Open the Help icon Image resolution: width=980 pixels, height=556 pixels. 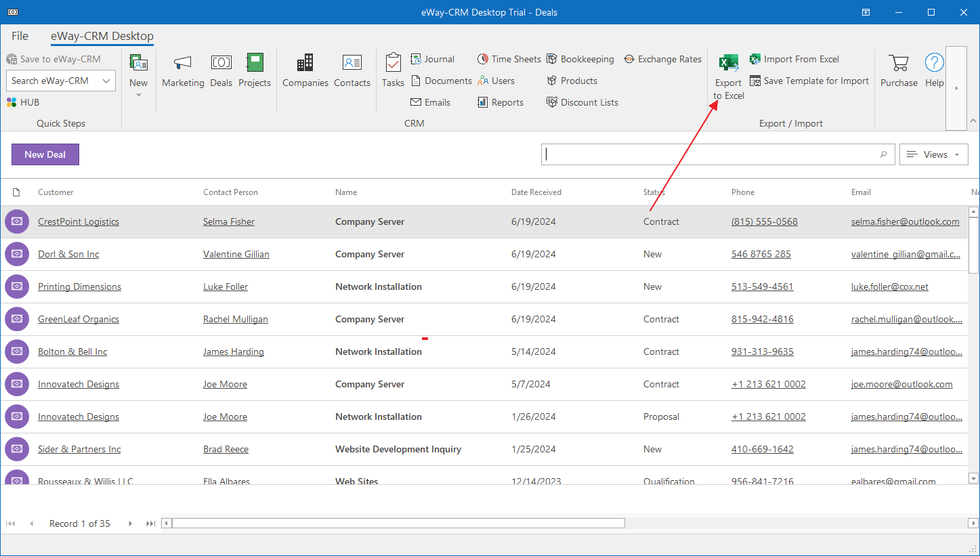point(935,71)
